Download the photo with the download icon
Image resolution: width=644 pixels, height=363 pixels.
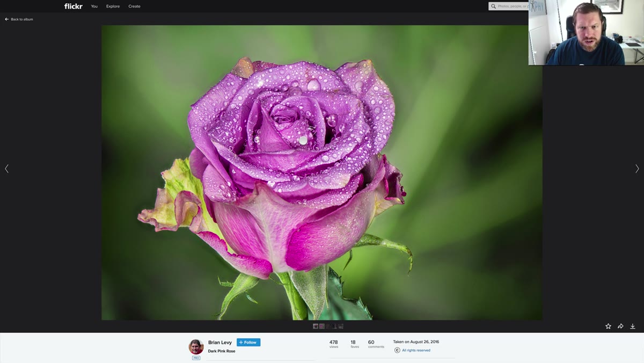point(633,326)
